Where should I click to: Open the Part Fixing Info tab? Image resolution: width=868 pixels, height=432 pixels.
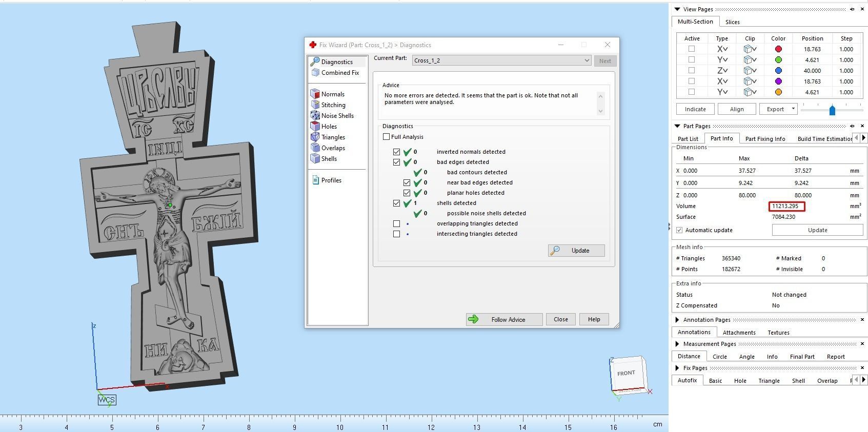pyautogui.click(x=765, y=139)
